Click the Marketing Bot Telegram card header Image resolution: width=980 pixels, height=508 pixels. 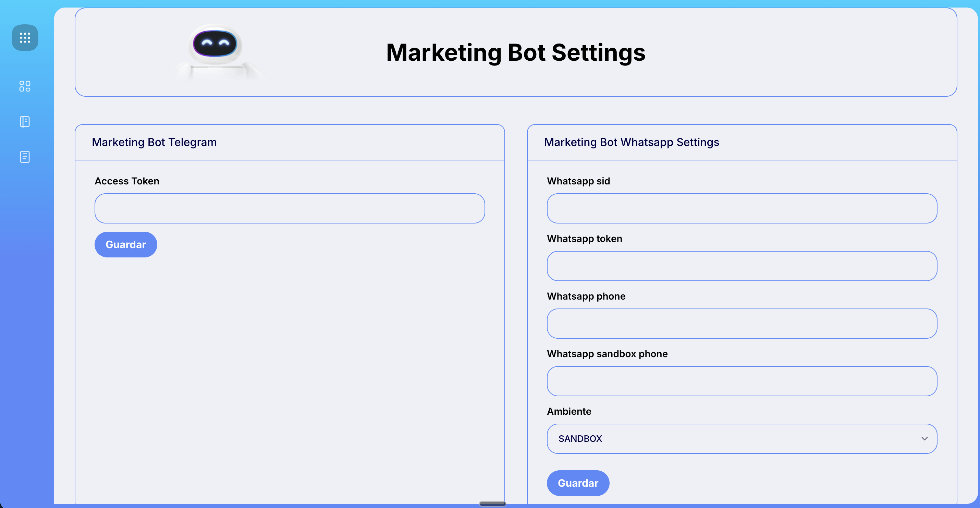[x=154, y=142]
